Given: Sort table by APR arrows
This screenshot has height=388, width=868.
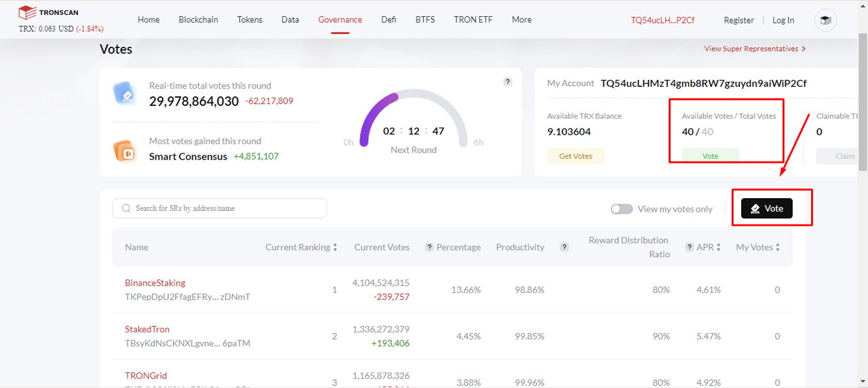Looking at the screenshot, I should 719,248.
